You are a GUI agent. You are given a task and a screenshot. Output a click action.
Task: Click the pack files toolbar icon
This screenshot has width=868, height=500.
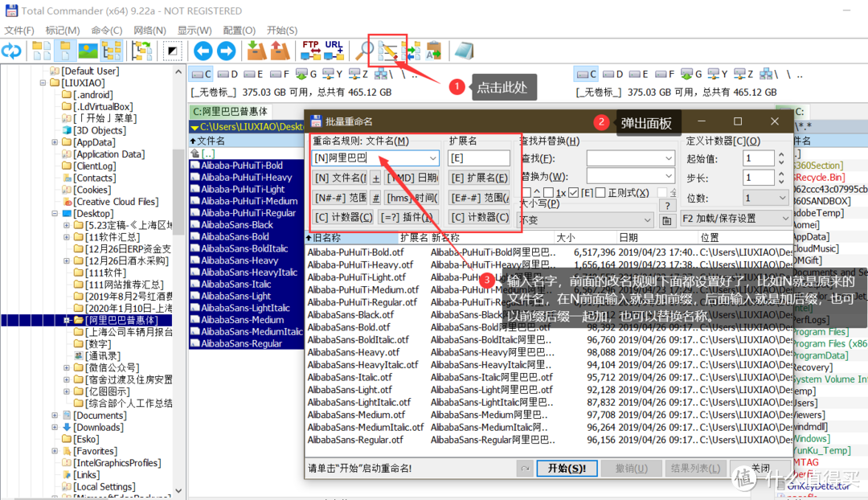click(256, 51)
